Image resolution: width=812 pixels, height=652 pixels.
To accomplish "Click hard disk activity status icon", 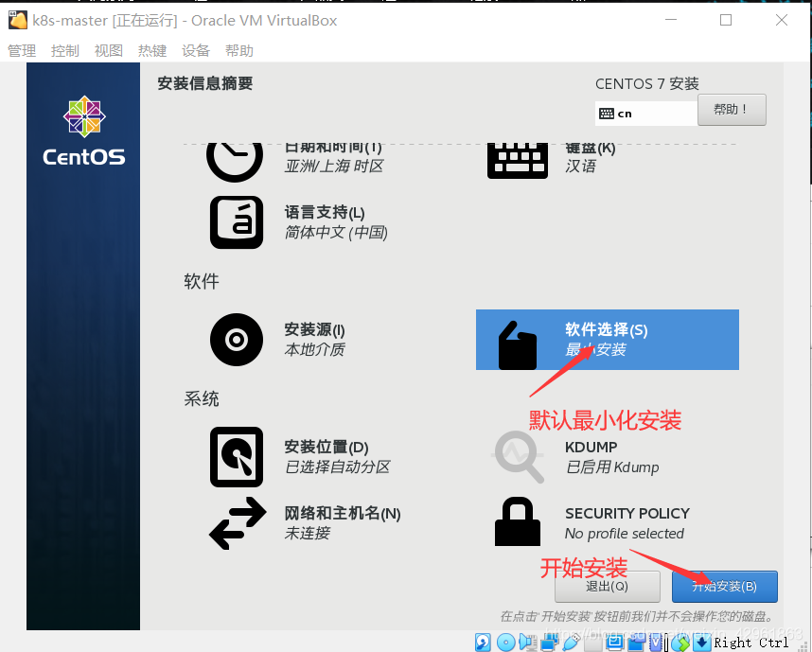I will 483,643.
